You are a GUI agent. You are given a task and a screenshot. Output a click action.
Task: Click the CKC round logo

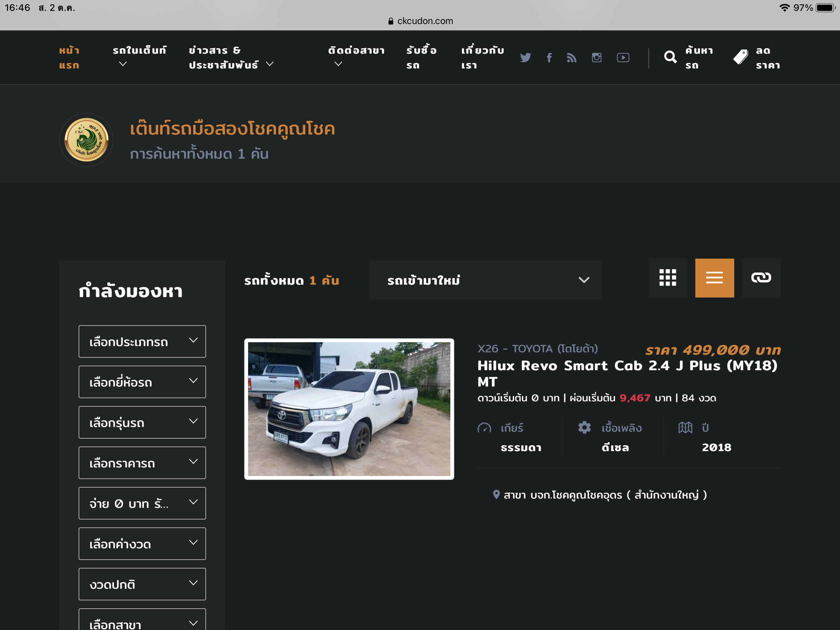click(x=86, y=140)
